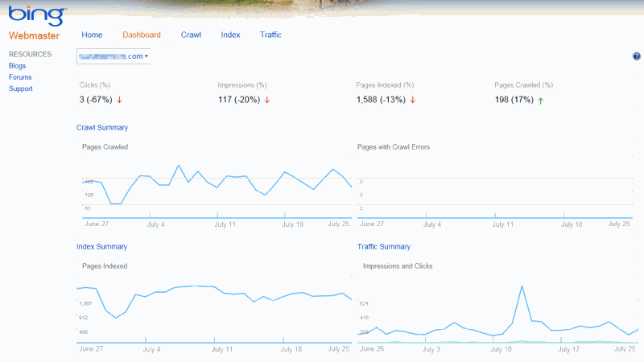
Task: Click the Pages Crawled line chart
Action: click(214, 183)
